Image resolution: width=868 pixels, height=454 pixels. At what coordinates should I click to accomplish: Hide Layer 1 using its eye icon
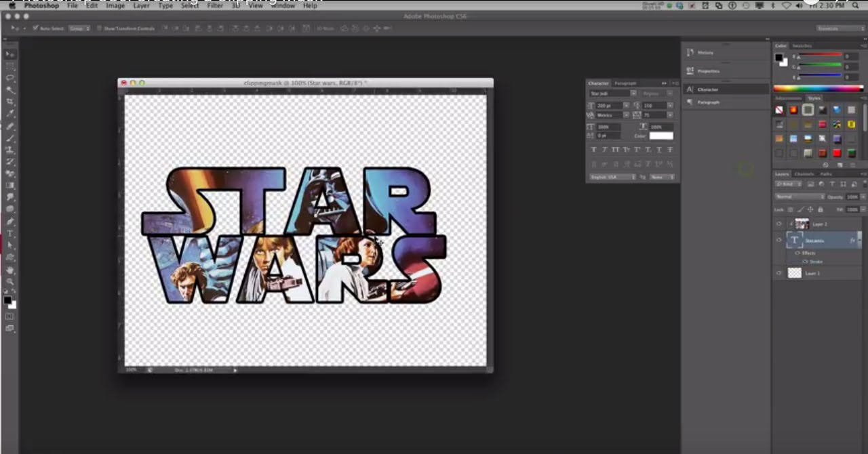[778, 273]
